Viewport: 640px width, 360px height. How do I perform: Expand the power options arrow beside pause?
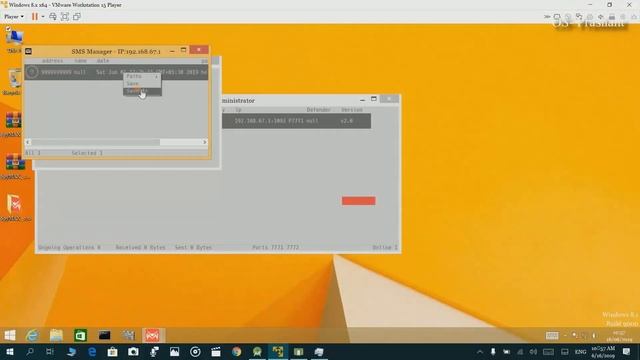tap(43, 17)
